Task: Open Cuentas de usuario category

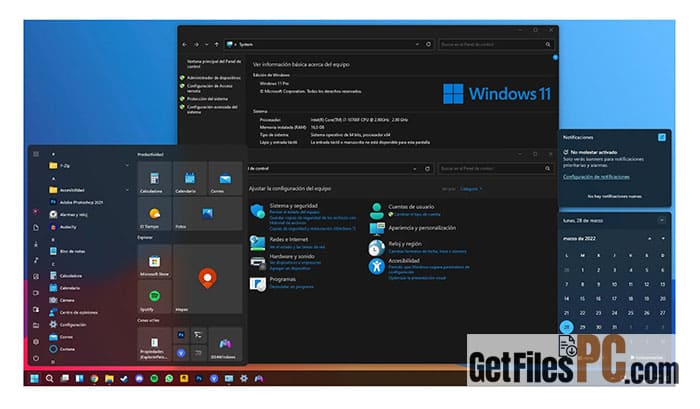Action: click(x=411, y=207)
